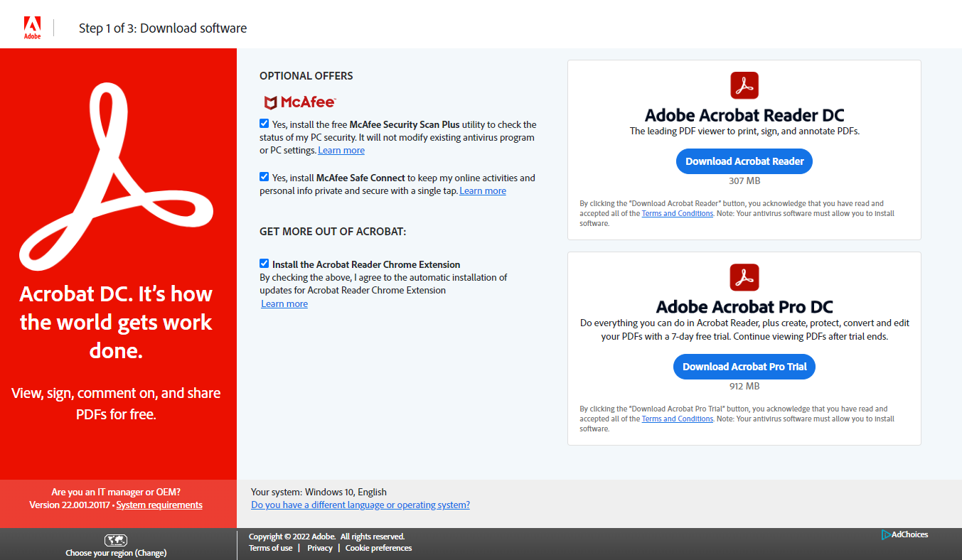
Task: Click the 'Adobe Acrobat Reader DC' title
Action: 744,115
